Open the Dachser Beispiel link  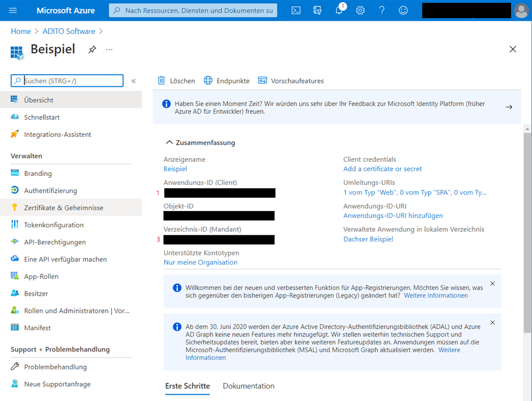pyautogui.click(x=368, y=239)
